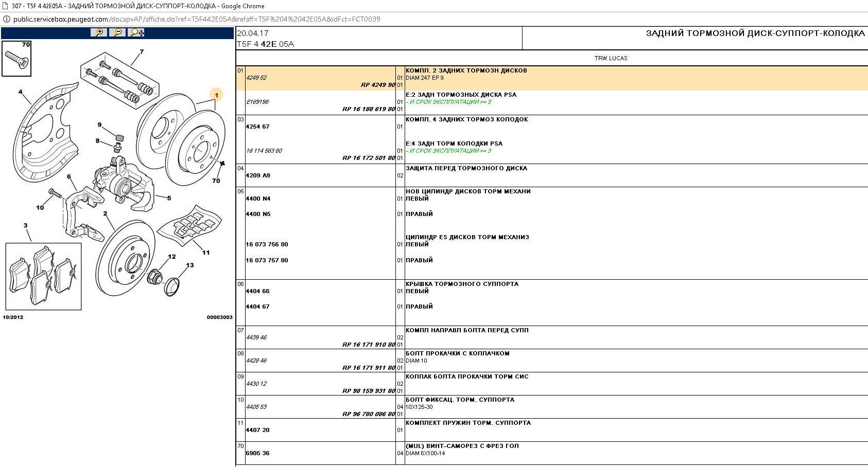Click part number 16 073 756 80
Viewport: 868px width, 467px height.
pos(267,245)
